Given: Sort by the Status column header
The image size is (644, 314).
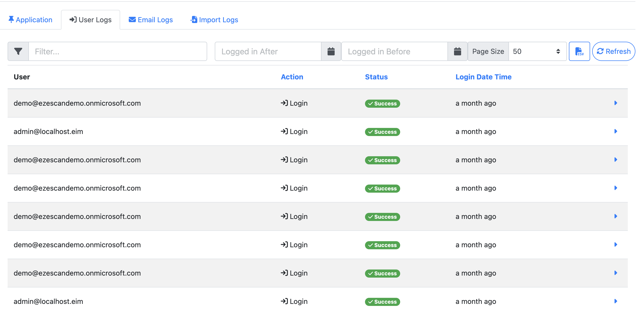Looking at the screenshot, I should [376, 77].
